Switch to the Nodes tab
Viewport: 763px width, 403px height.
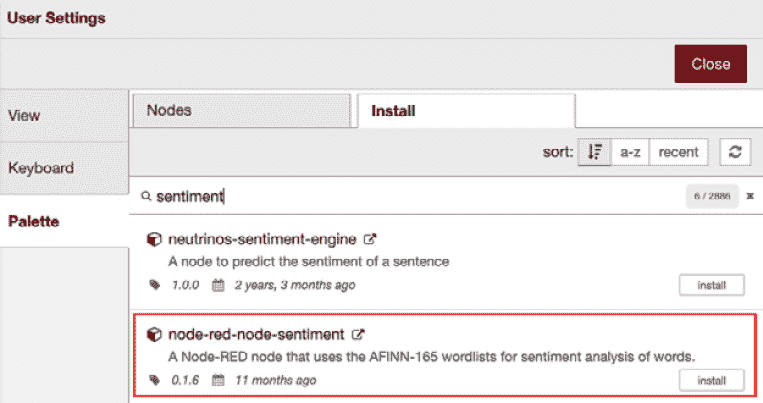pos(242,110)
